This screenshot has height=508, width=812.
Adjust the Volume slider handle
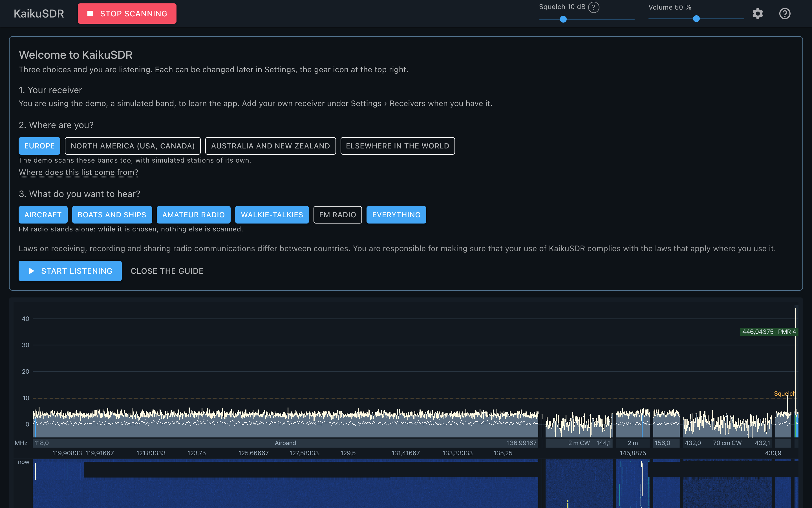[696, 19]
